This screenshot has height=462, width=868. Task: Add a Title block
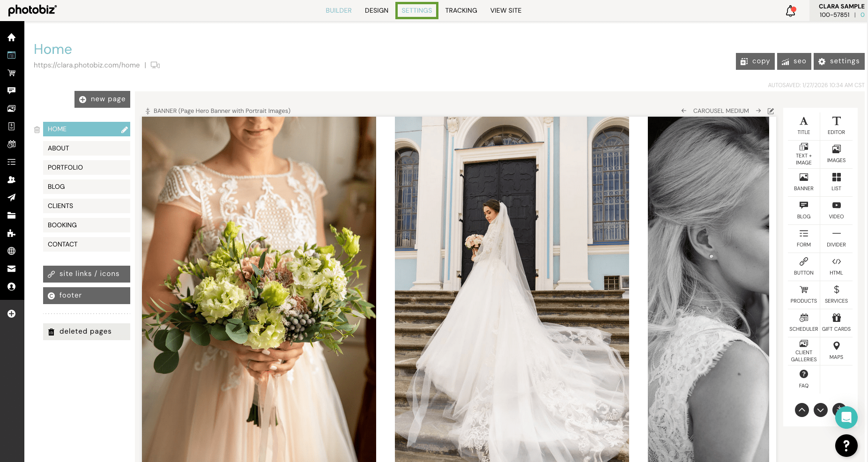pyautogui.click(x=804, y=126)
